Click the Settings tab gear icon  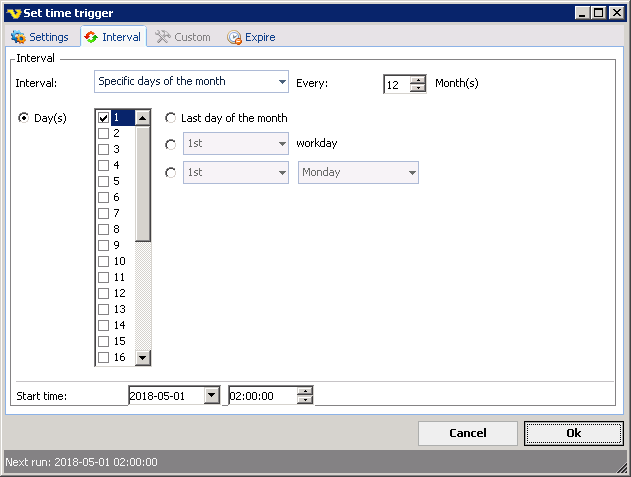(17, 37)
